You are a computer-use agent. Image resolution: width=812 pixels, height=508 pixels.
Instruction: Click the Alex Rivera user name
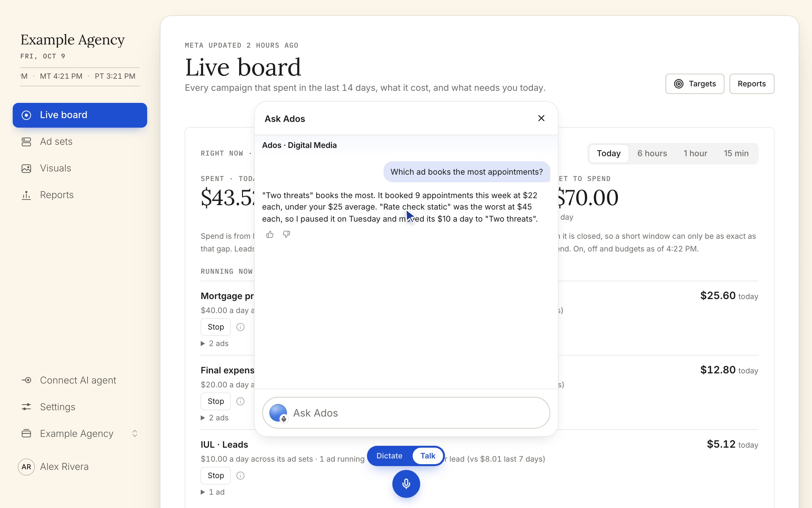(64, 467)
